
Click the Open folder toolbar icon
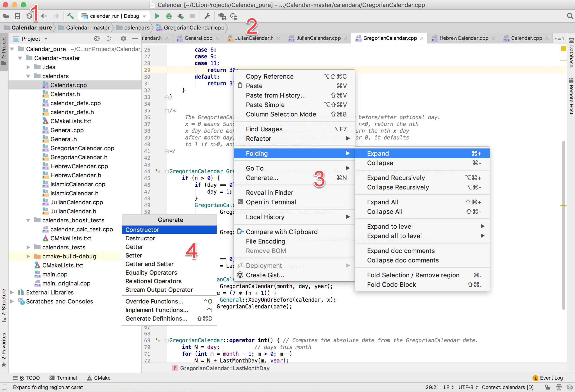(6, 16)
